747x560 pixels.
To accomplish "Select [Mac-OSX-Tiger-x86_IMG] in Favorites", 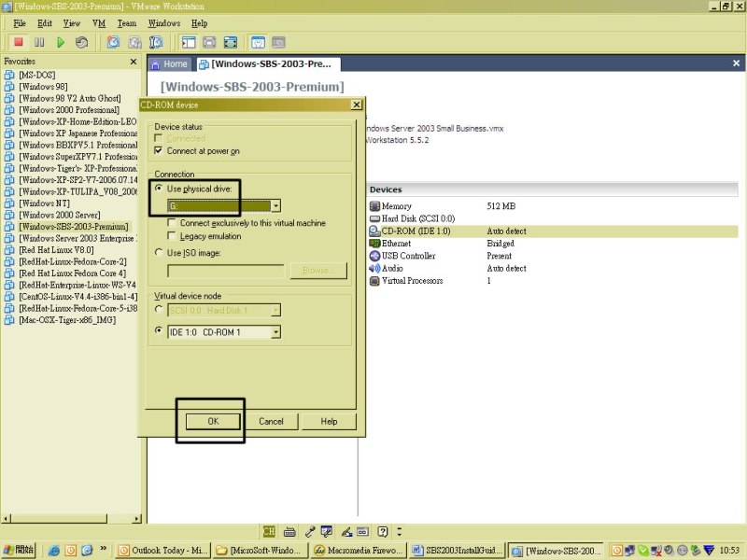I will [x=67, y=320].
